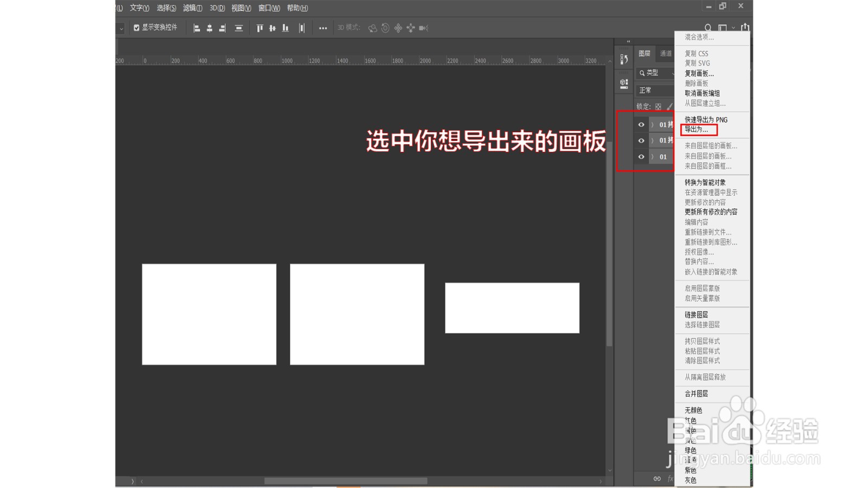The width and height of the screenshot is (868, 488).
Task: Choose 合并图层 menu item
Action: pos(696,394)
